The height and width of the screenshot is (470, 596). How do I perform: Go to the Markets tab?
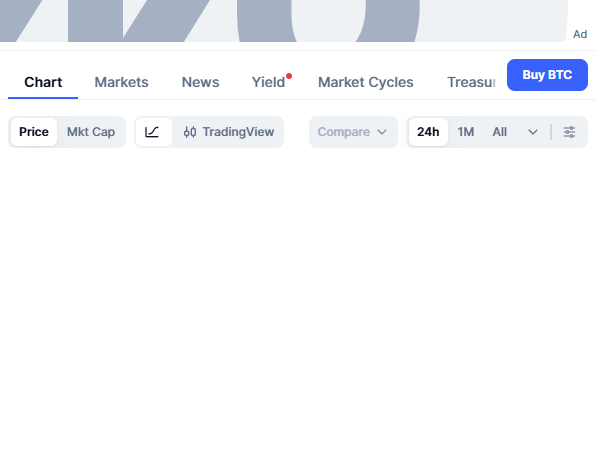click(121, 82)
